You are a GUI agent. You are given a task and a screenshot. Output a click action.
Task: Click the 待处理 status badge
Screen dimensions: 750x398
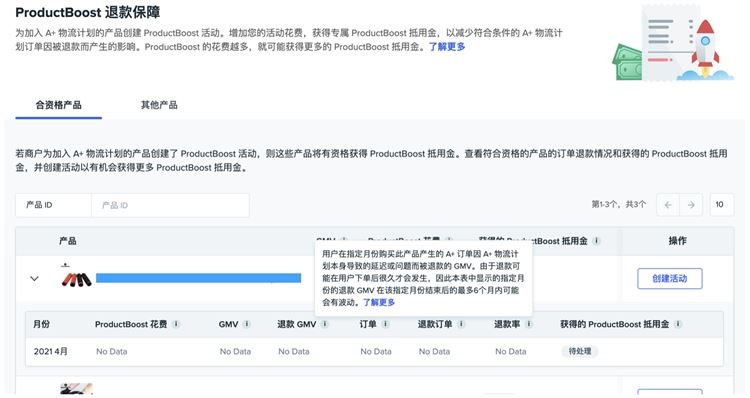[580, 351]
